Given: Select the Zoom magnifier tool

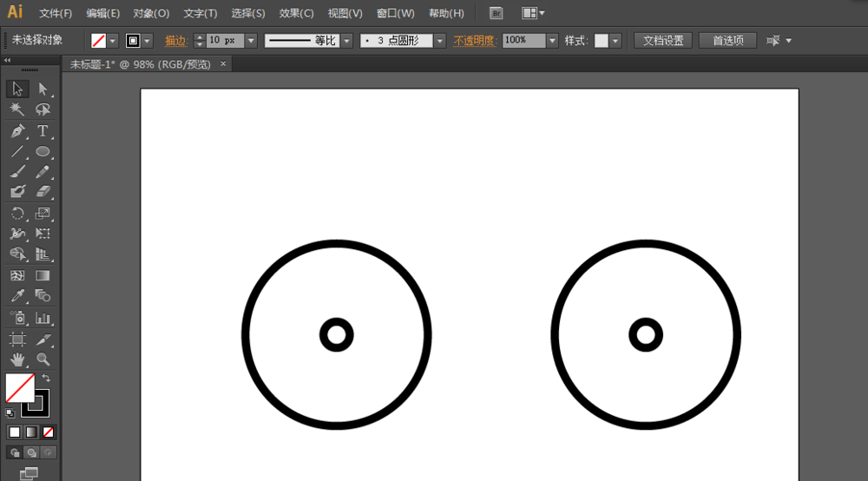Looking at the screenshot, I should tap(43, 359).
